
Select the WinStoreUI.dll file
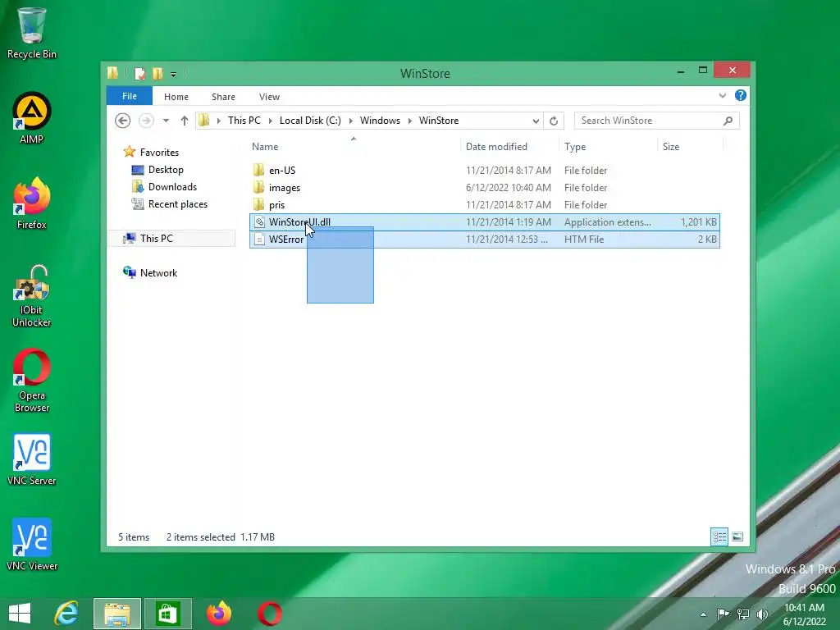tap(484, 221)
